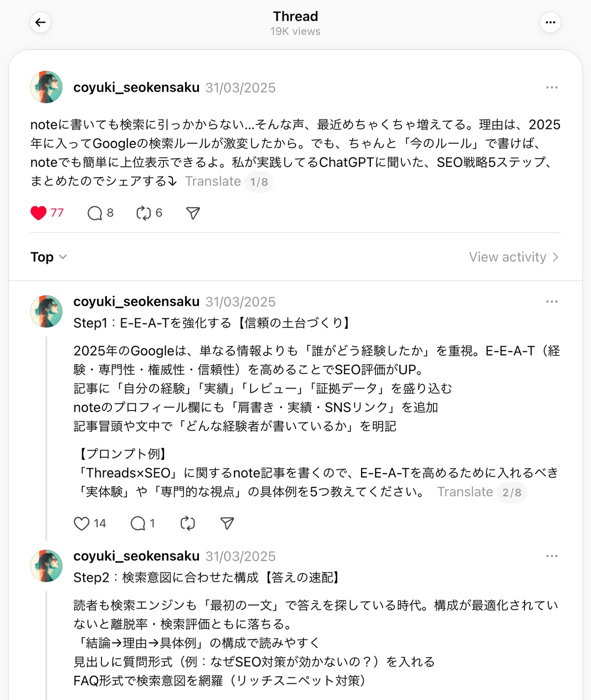591x700 pixels.
Task: Open more options for the Step2 reply
Action: [x=552, y=556]
